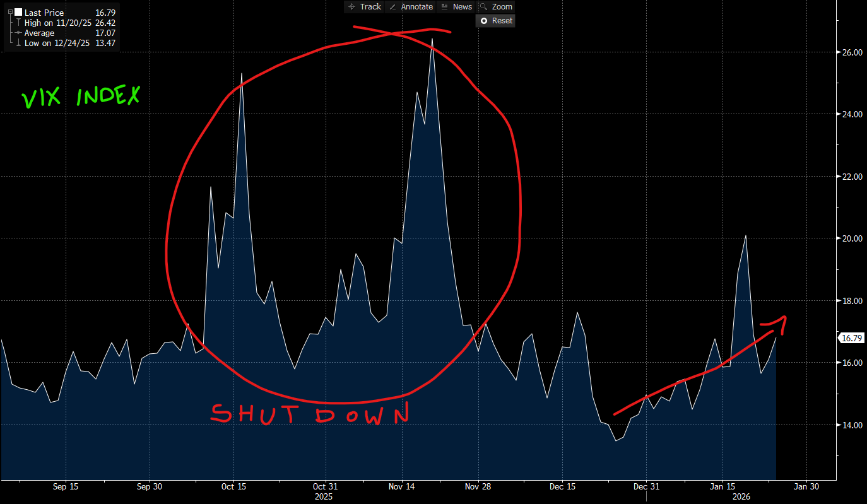Click the Oct 15 date axis label
867x504 pixels.
click(233, 486)
